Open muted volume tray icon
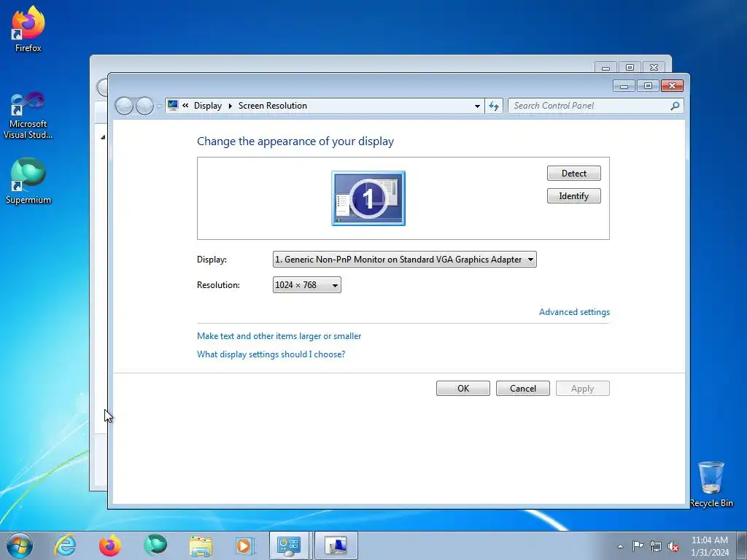Image resolution: width=747 pixels, height=560 pixels. pyautogui.click(x=673, y=546)
